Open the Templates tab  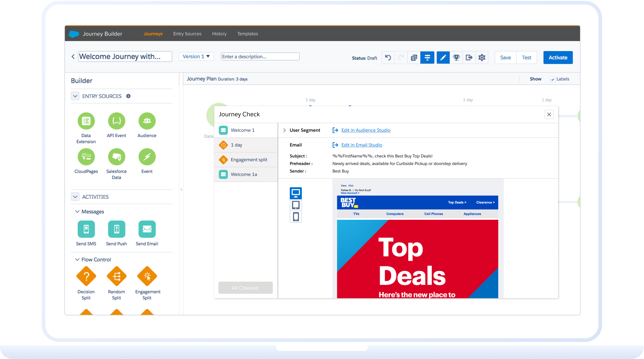click(x=248, y=34)
